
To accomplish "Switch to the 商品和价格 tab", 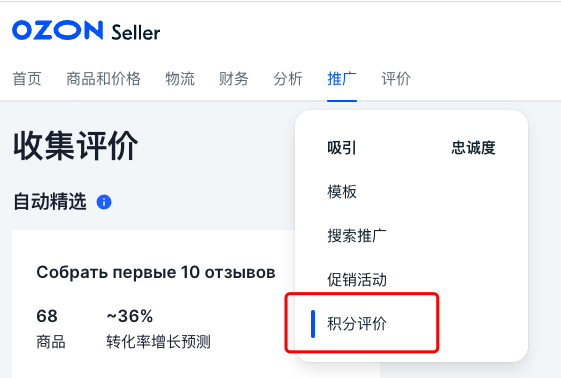I will tap(103, 79).
